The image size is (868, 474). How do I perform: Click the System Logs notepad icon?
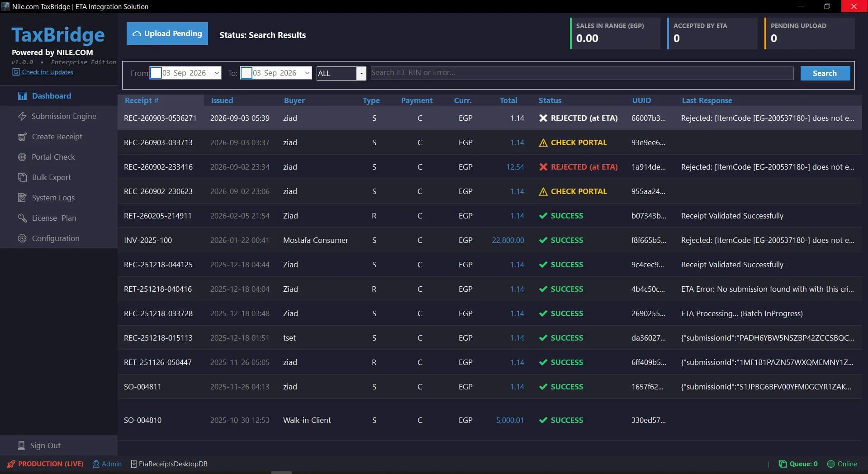coord(22,198)
